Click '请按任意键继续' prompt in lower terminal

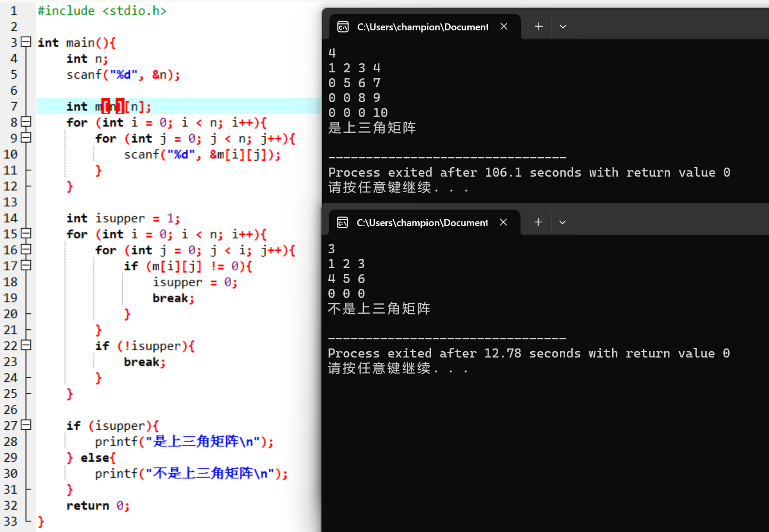click(x=379, y=368)
